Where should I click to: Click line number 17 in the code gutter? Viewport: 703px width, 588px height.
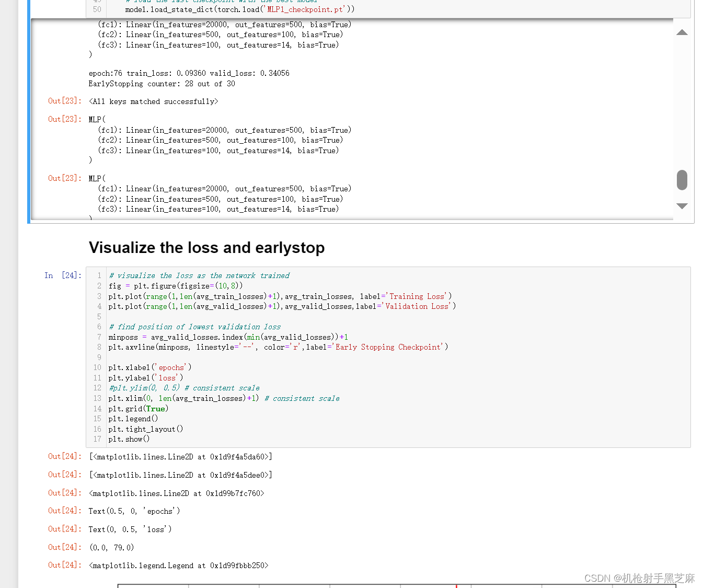pos(97,439)
